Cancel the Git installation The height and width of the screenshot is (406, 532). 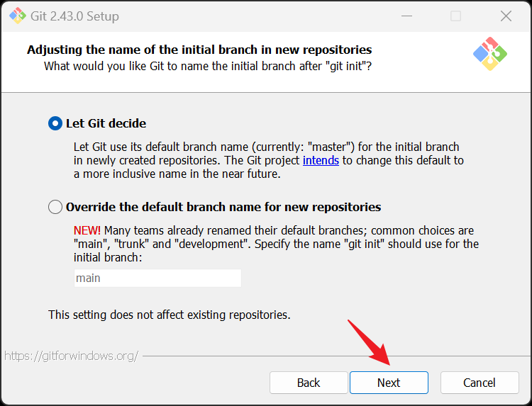pos(480,383)
